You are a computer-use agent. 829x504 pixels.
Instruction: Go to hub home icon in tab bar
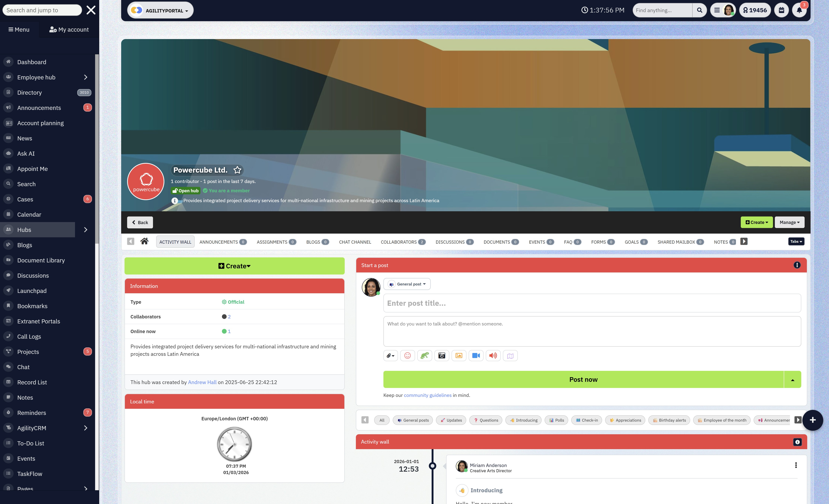pyautogui.click(x=144, y=241)
